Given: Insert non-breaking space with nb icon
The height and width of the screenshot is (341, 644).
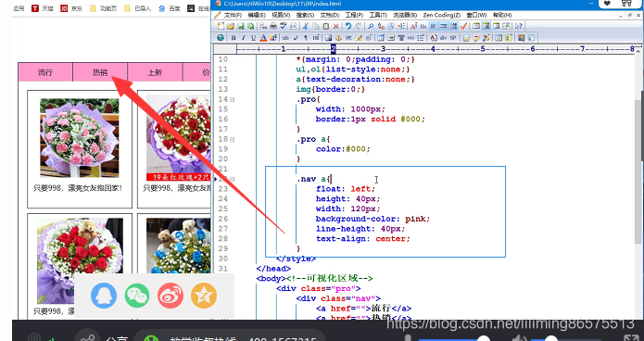Looking at the screenshot, I should [x=285, y=38].
